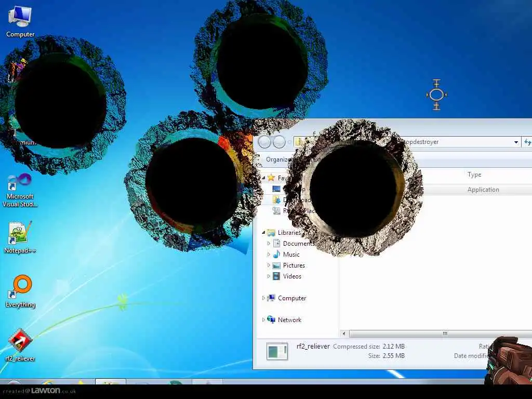Click the Application type cell

(x=483, y=190)
